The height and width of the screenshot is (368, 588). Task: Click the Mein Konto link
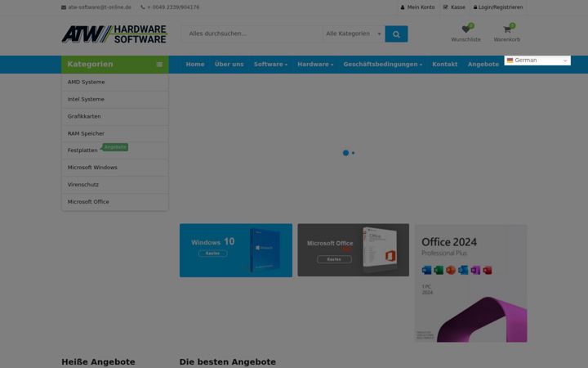[421, 7]
